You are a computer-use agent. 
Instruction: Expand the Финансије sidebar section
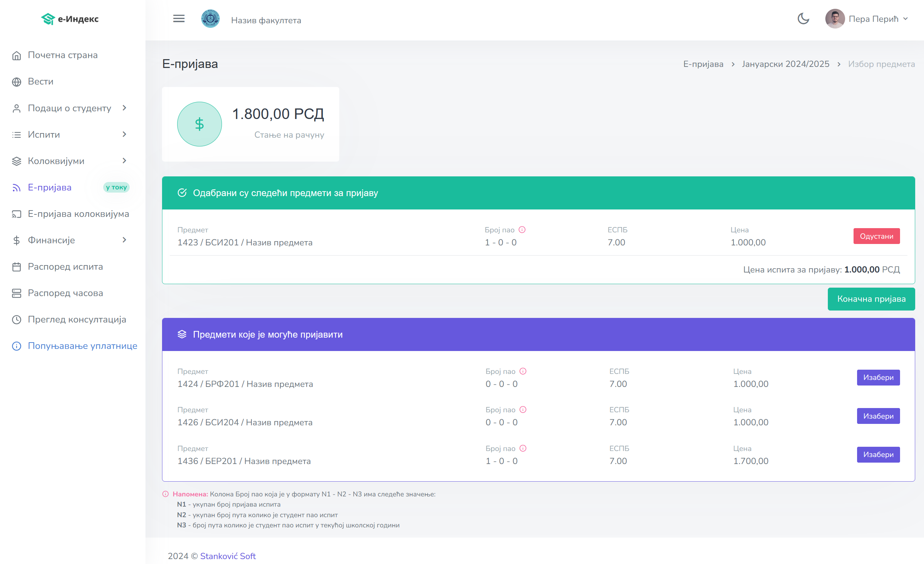click(x=124, y=240)
